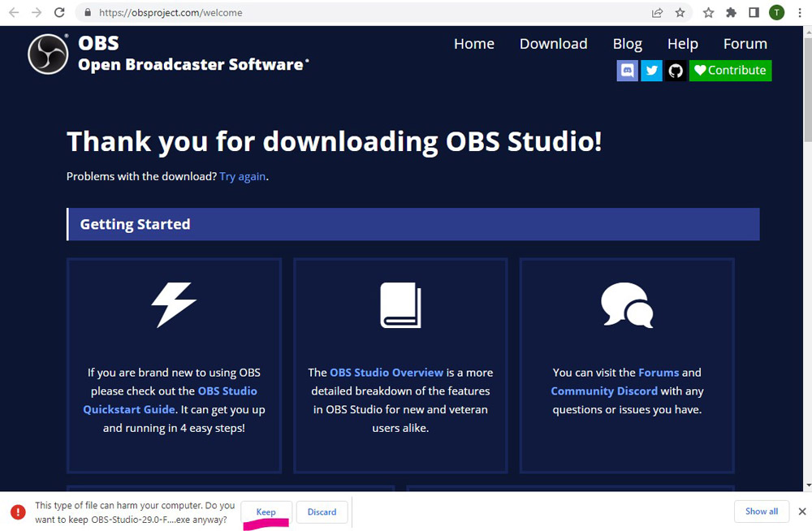Click the lightning bolt quickstart icon
812x531 pixels.
click(x=174, y=304)
